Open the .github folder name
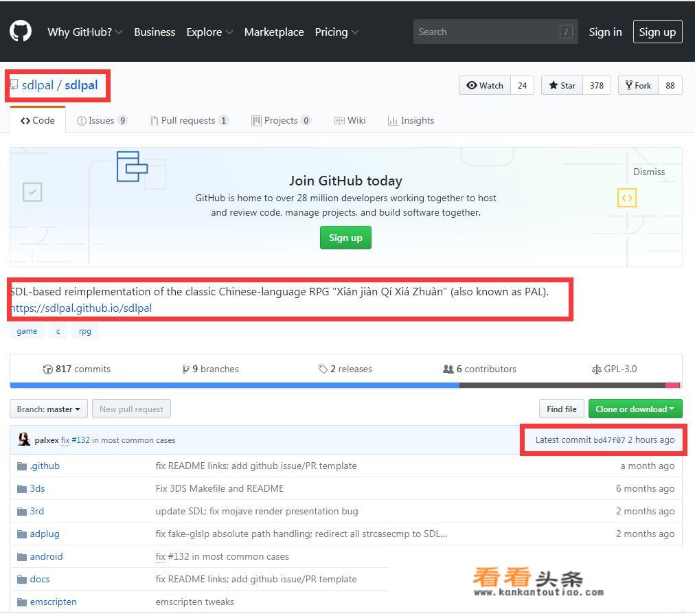This screenshot has height=616, width=695. click(45, 466)
